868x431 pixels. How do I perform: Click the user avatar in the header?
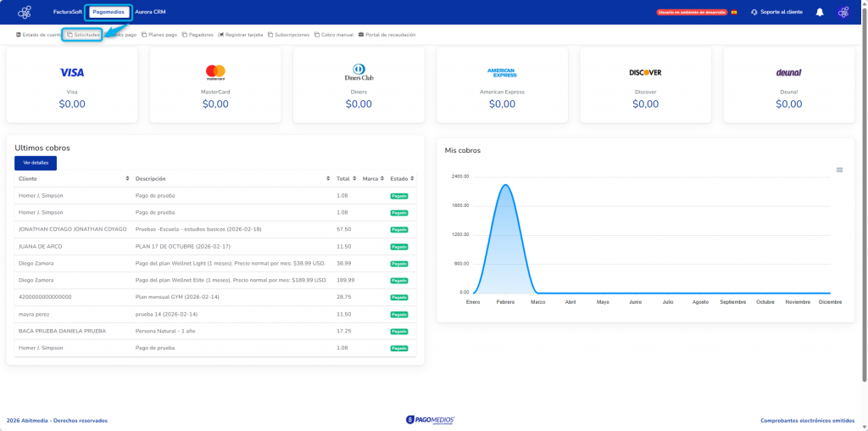[843, 12]
